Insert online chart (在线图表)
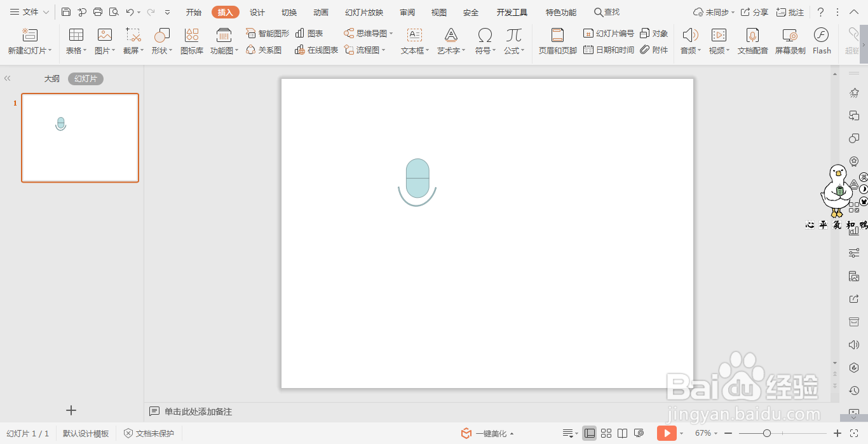The height and width of the screenshot is (444, 868). [316, 50]
